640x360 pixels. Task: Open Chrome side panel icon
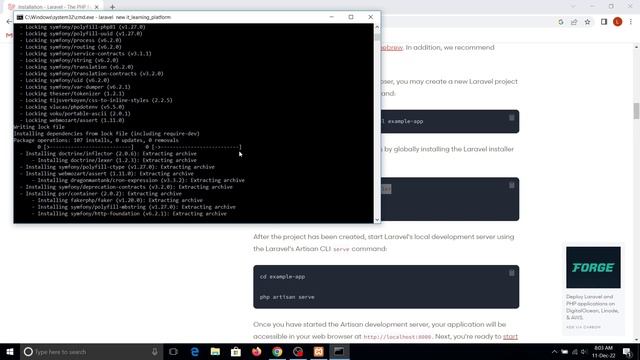604,22
